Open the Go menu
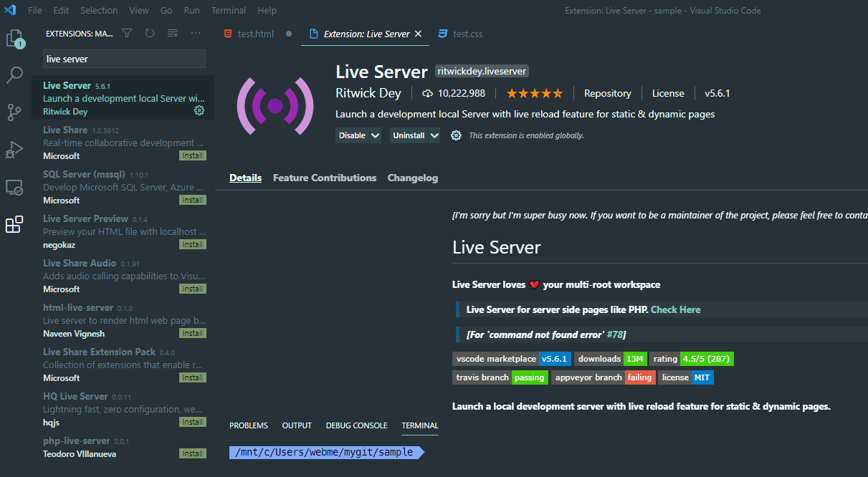 pyautogui.click(x=166, y=10)
